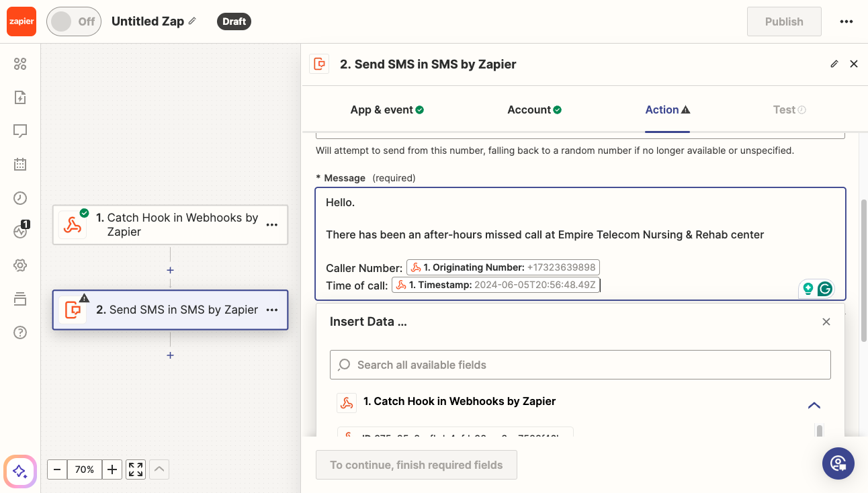Screen dimensions: 868x493
Task: Add a step after Send SMS
Action: [171, 355]
